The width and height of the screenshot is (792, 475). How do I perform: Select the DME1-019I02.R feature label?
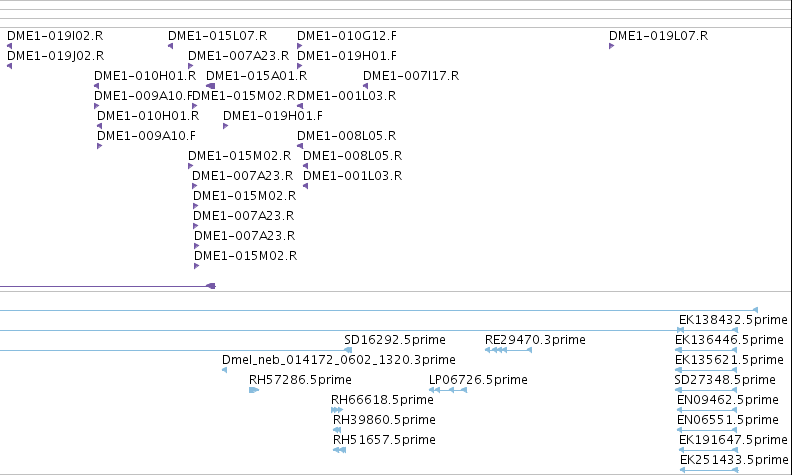coord(55,36)
